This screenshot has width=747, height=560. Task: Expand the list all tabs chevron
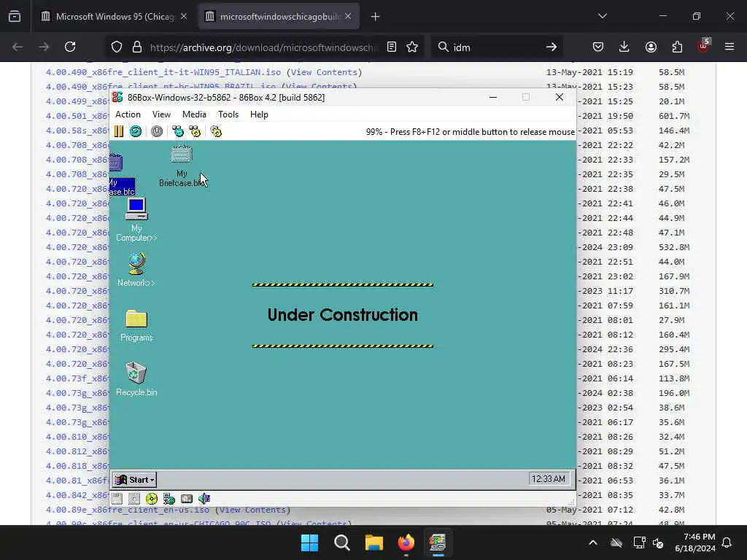[x=602, y=16]
